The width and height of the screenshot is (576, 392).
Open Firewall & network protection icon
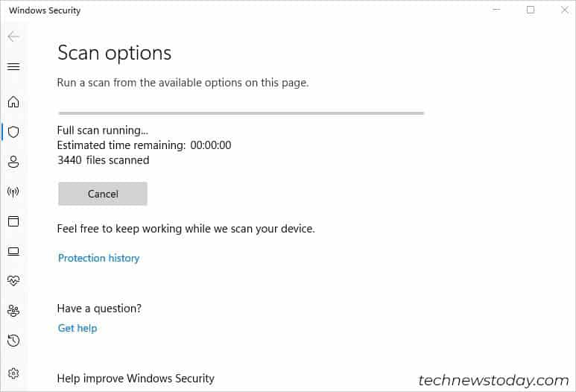point(13,192)
